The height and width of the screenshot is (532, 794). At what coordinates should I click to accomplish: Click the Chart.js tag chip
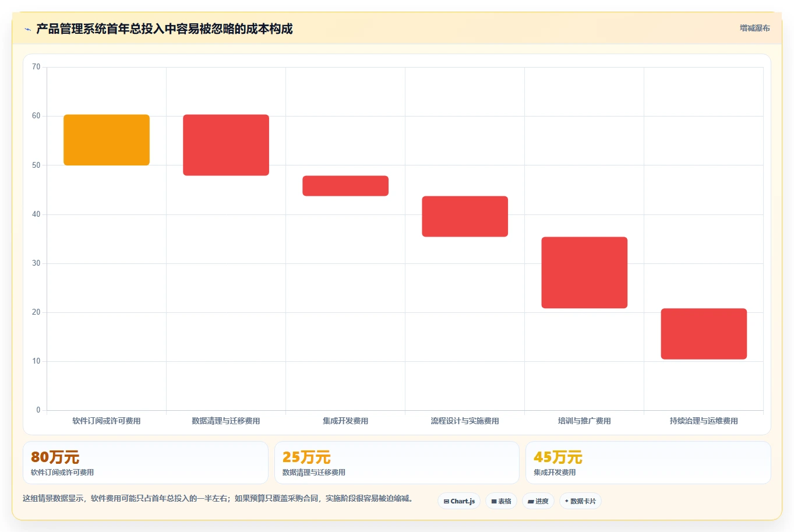pyautogui.click(x=459, y=501)
